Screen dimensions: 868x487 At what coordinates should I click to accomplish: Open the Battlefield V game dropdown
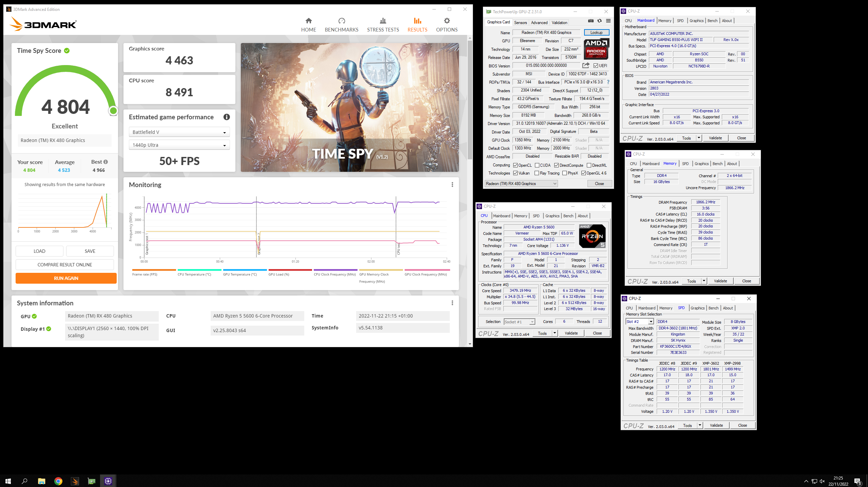pyautogui.click(x=179, y=132)
